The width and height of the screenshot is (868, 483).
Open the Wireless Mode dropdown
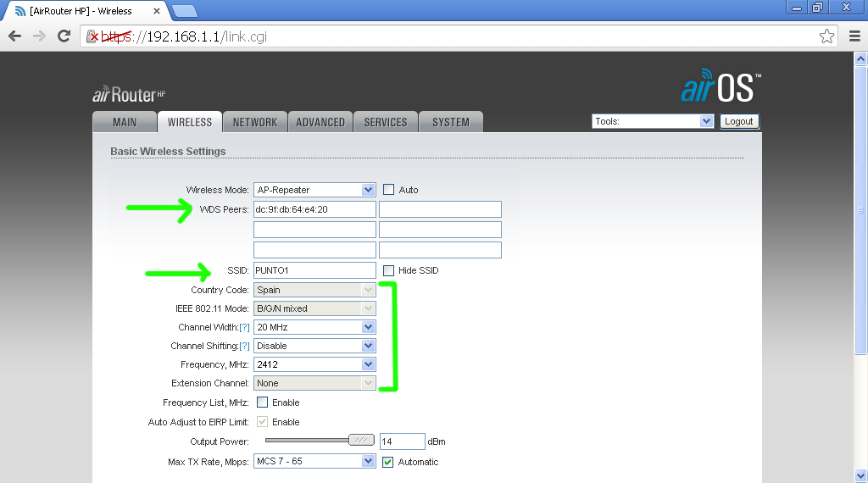[x=314, y=190]
